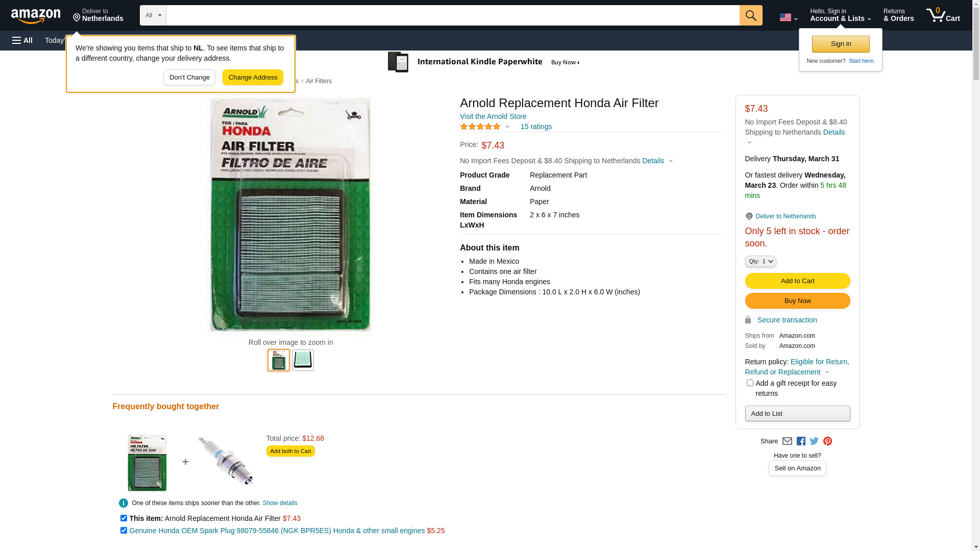Expand the star ratings popover arrow
The height and width of the screenshot is (551, 980).
point(507,127)
